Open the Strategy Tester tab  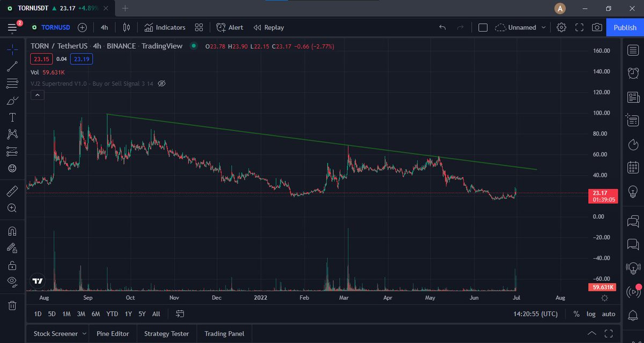166,333
